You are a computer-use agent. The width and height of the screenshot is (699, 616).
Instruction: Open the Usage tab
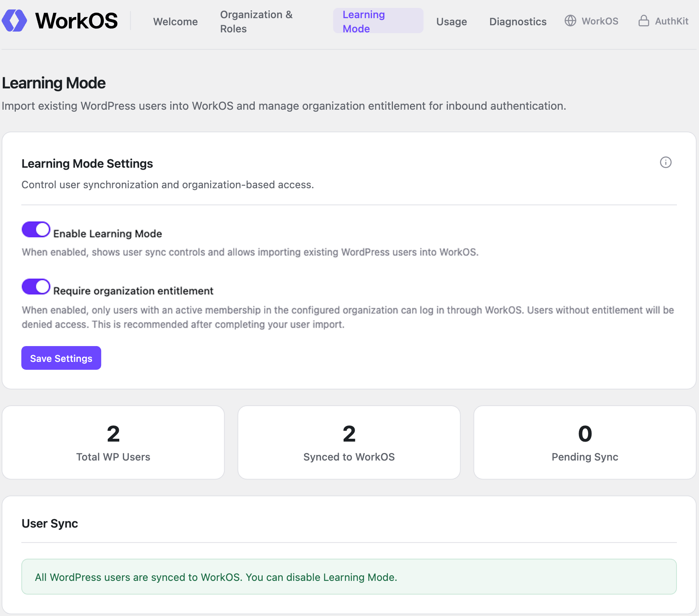451,22
